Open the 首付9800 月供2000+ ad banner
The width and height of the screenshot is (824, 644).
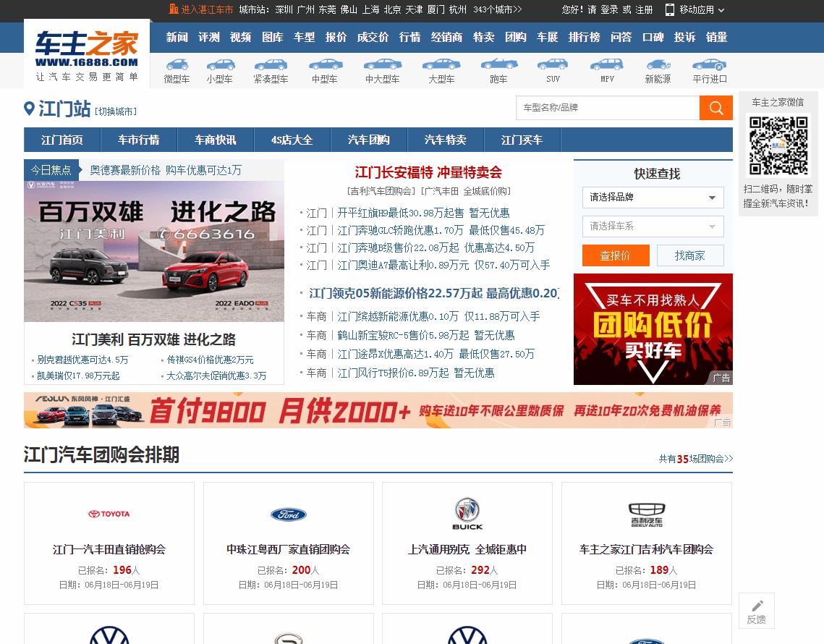378,410
